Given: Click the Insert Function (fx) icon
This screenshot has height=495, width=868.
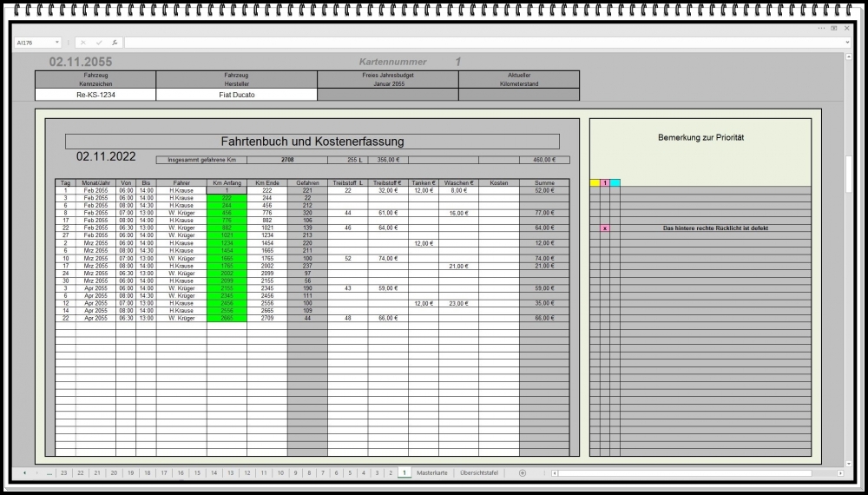Looking at the screenshot, I should pyautogui.click(x=115, y=43).
